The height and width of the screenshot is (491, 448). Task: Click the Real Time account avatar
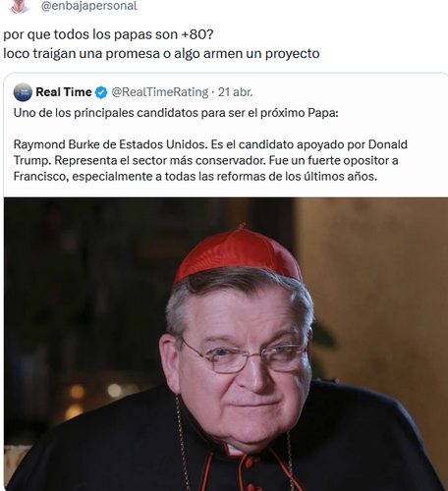point(23,92)
